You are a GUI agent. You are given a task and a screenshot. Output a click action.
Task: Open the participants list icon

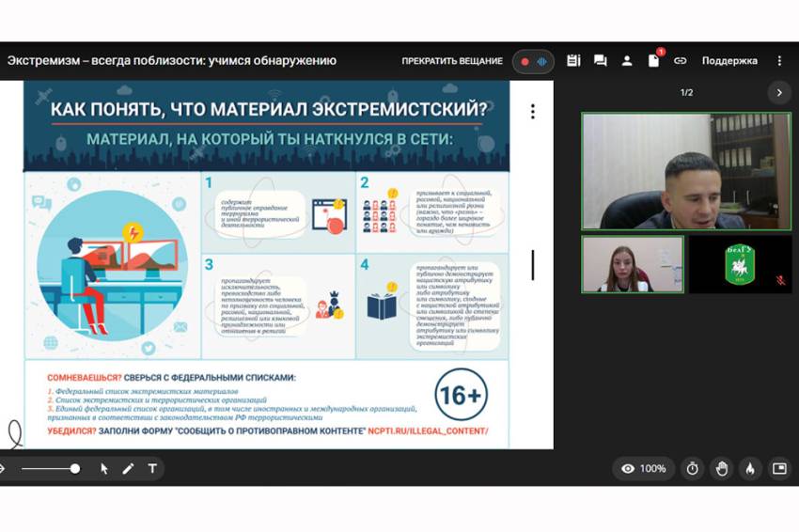[x=627, y=61]
